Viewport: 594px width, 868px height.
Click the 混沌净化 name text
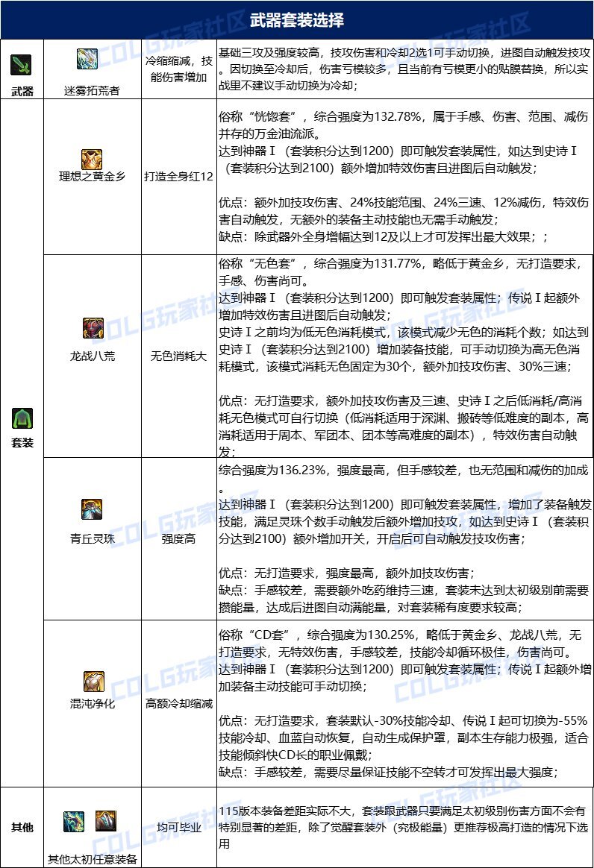[92, 704]
